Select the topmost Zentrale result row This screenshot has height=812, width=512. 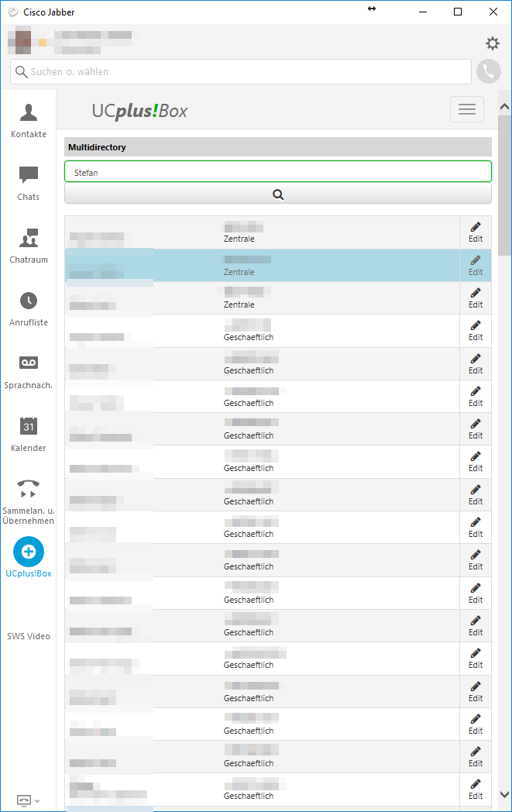(262, 232)
